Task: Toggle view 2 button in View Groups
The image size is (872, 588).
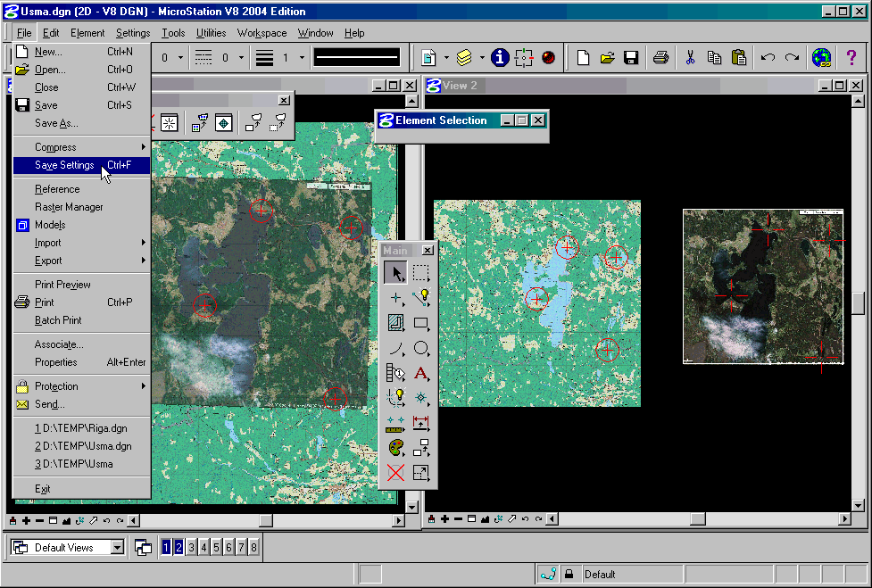Action: point(179,548)
